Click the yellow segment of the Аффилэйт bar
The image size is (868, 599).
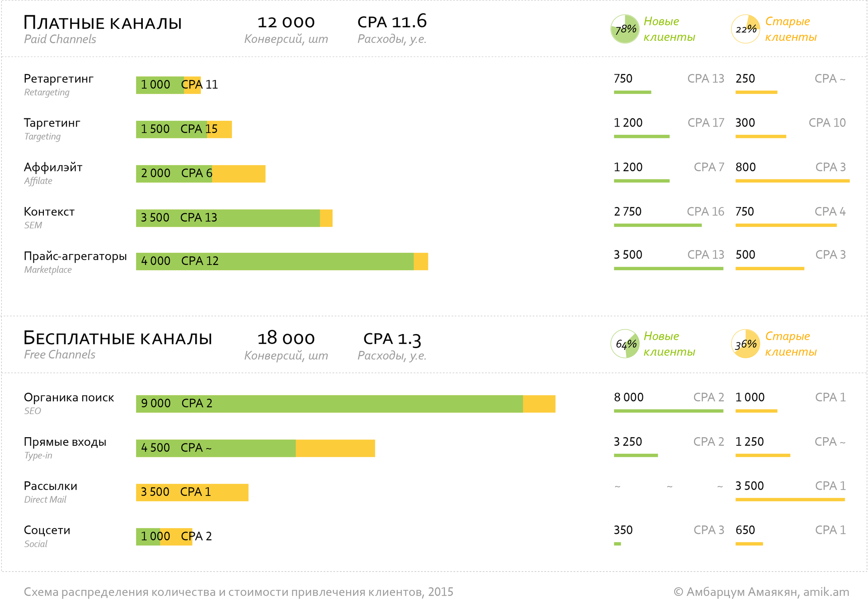239,174
